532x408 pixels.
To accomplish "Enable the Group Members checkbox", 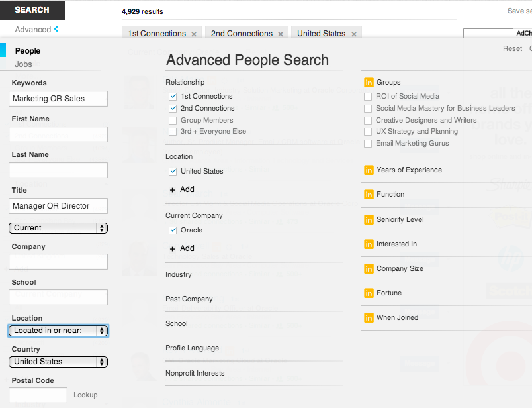I will point(173,121).
